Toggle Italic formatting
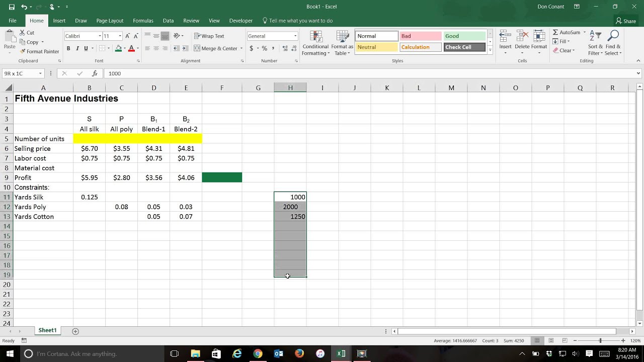This screenshot has height=362, width=644. (77, 48)
